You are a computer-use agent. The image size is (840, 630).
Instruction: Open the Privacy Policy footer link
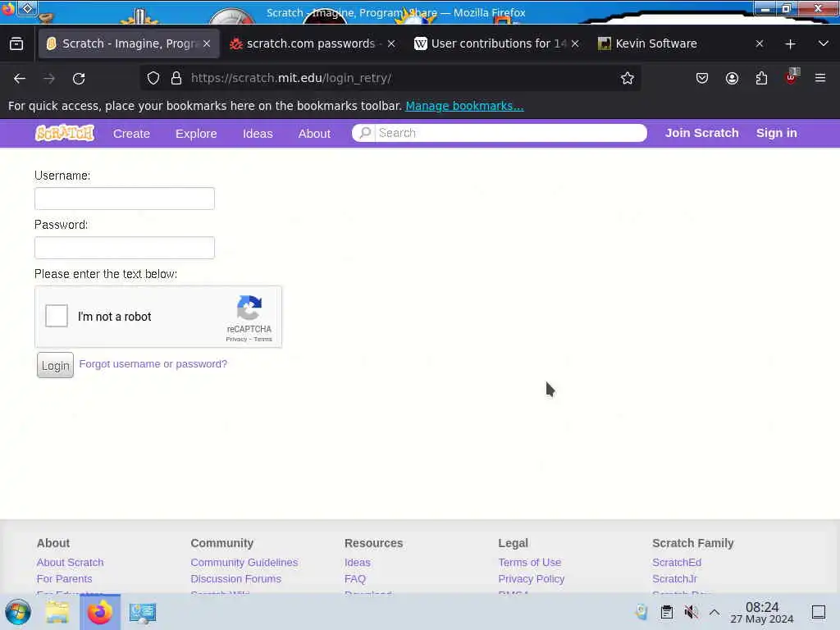tap(532, 579)
